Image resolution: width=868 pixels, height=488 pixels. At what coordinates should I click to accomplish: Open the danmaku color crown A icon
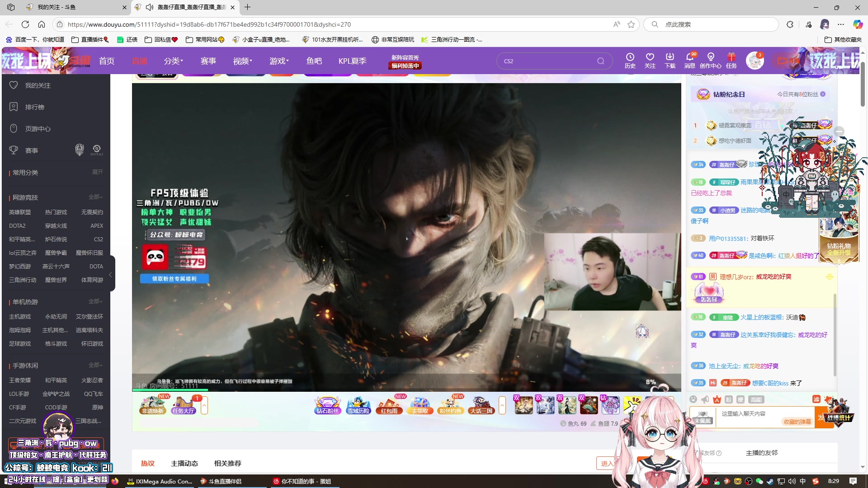tap(717, 399)
